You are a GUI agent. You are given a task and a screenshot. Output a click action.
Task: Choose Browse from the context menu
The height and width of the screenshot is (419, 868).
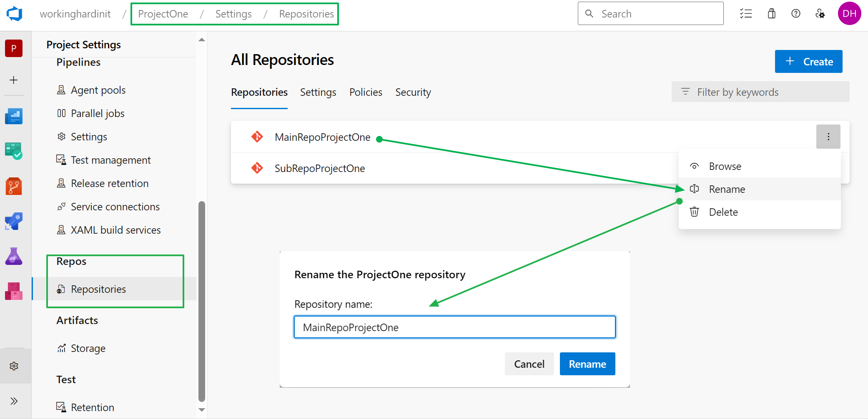[x=760, y=166]
